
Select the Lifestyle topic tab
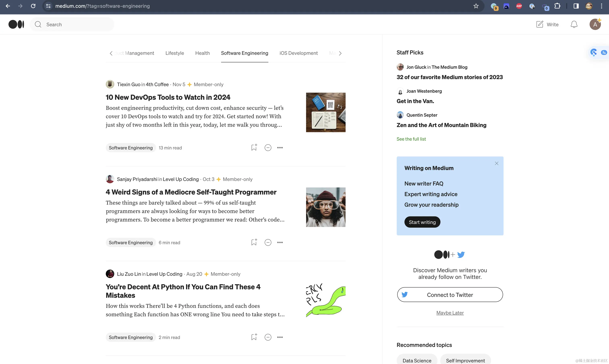click(175, 53)
